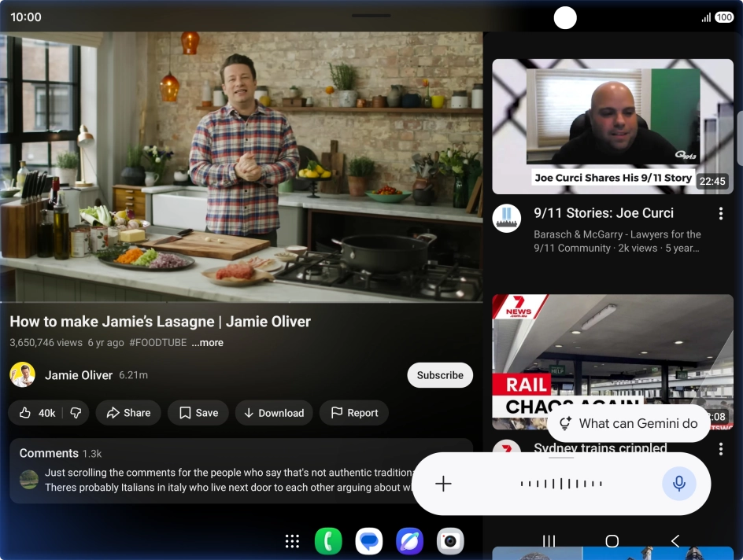
Task: Open the 9/11 Stories Joe Curci thumbnail
Action: [x=612, y=127]
